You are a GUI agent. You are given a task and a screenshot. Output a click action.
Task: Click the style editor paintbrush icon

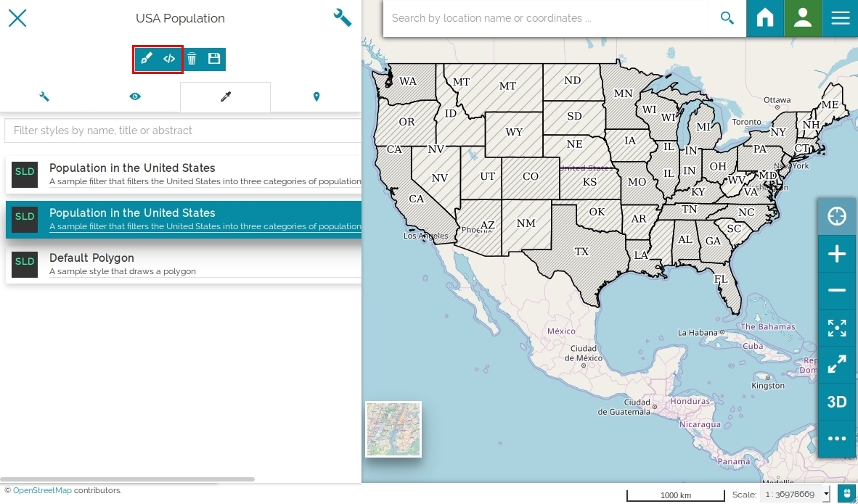point(146,59)
